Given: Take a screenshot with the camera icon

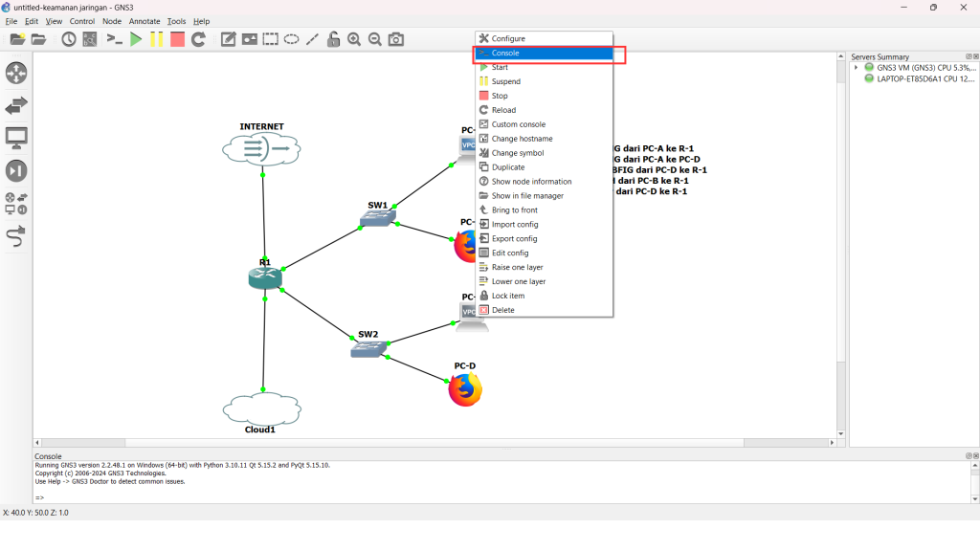Looking at the screenshot, I should point(395,39).
